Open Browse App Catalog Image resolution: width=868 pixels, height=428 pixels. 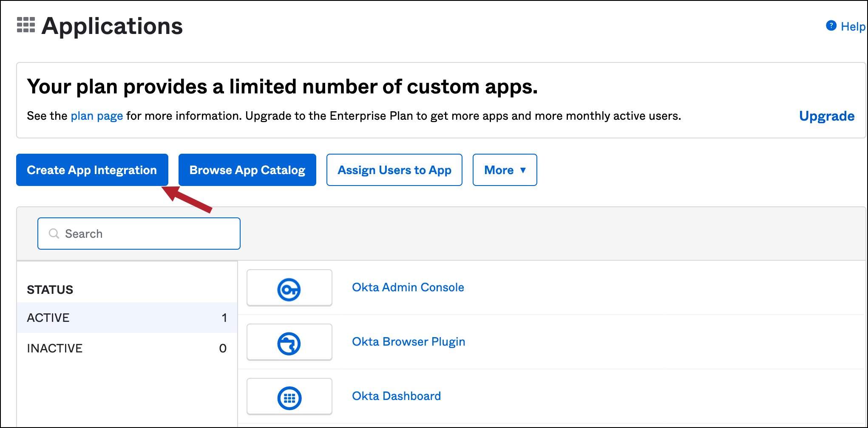click(x=247, y=170)
